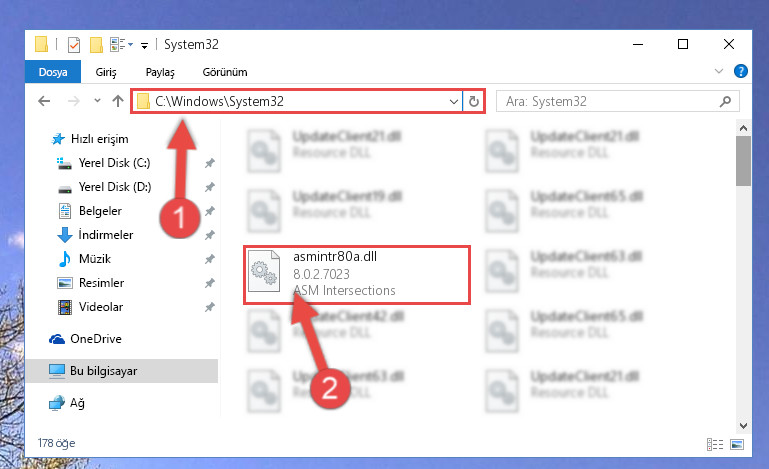Switch to the Görünüm ribbon tab

(x=225, y=72)
